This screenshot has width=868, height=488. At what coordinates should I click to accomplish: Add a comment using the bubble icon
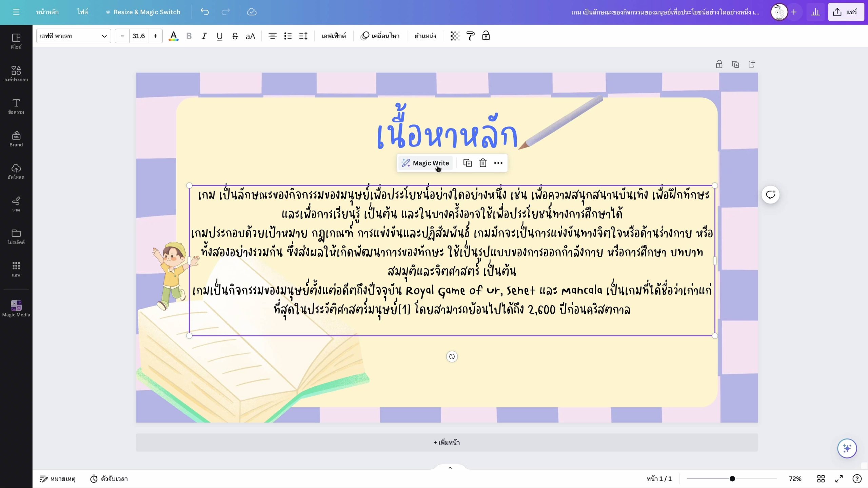(770, 195)
